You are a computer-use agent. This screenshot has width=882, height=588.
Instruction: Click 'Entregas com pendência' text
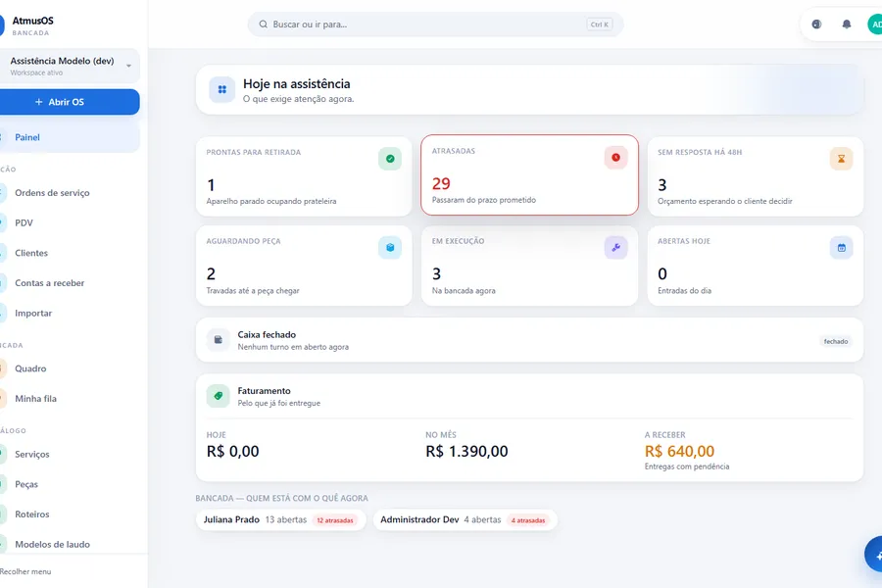[687, 466]
